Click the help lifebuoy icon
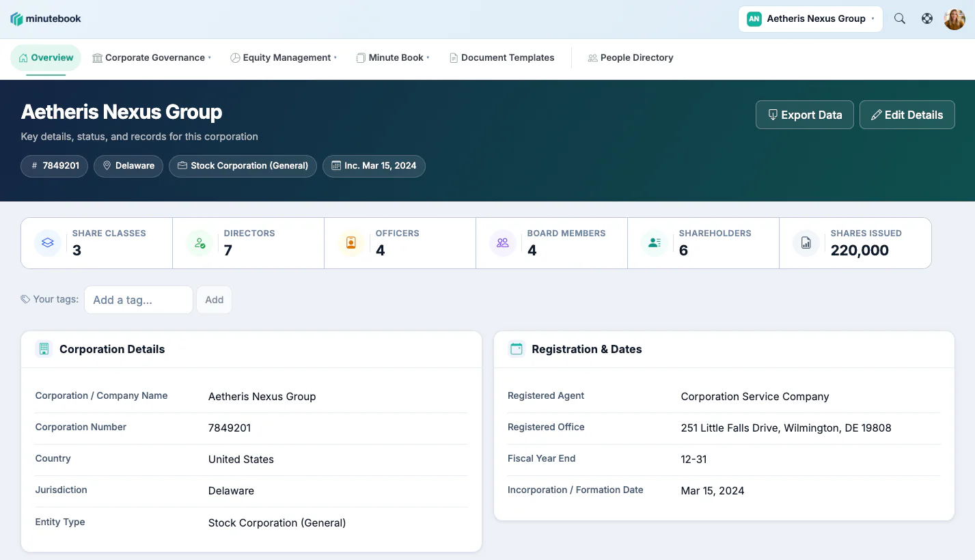 coord(927,19)
